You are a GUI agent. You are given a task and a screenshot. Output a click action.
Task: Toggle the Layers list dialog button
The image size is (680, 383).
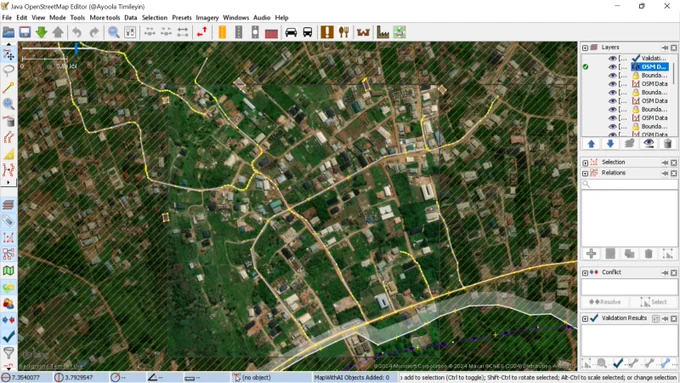(x=8, y=204)
